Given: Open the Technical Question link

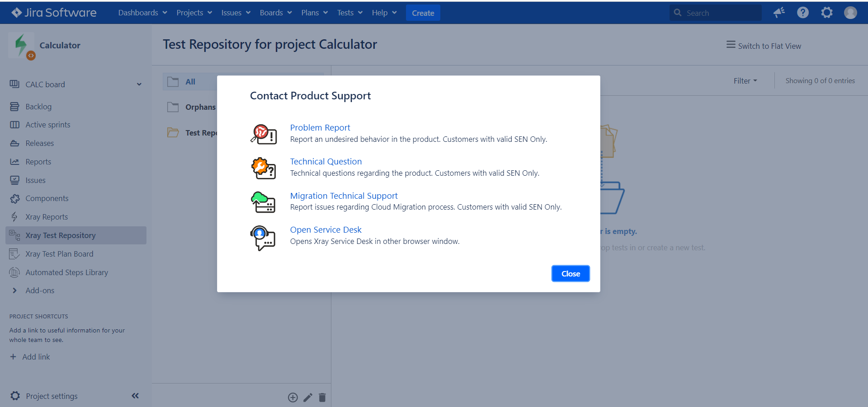Looking at the screenshot, I should coord(326,162).
